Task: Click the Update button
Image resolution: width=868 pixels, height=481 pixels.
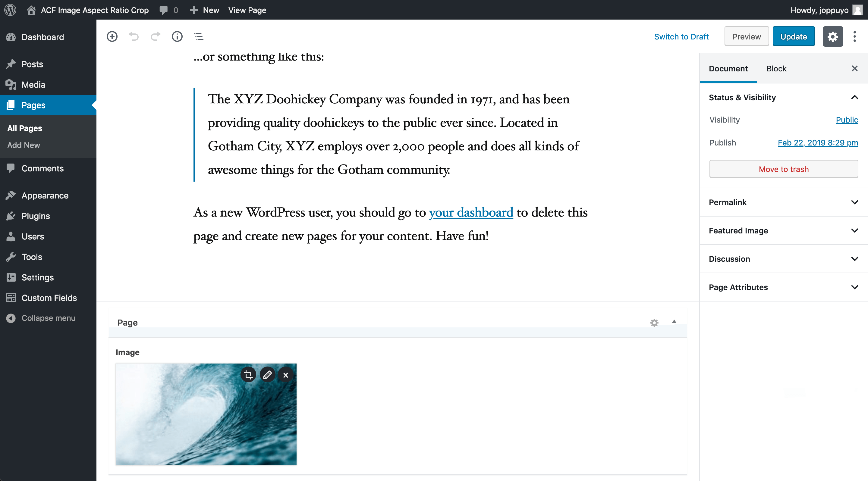Action: pos(793,36)
